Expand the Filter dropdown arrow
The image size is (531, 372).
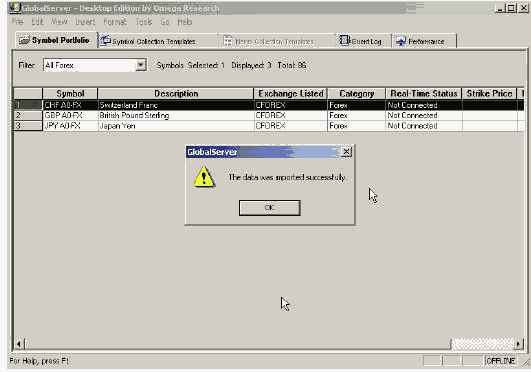pos(141,65)
